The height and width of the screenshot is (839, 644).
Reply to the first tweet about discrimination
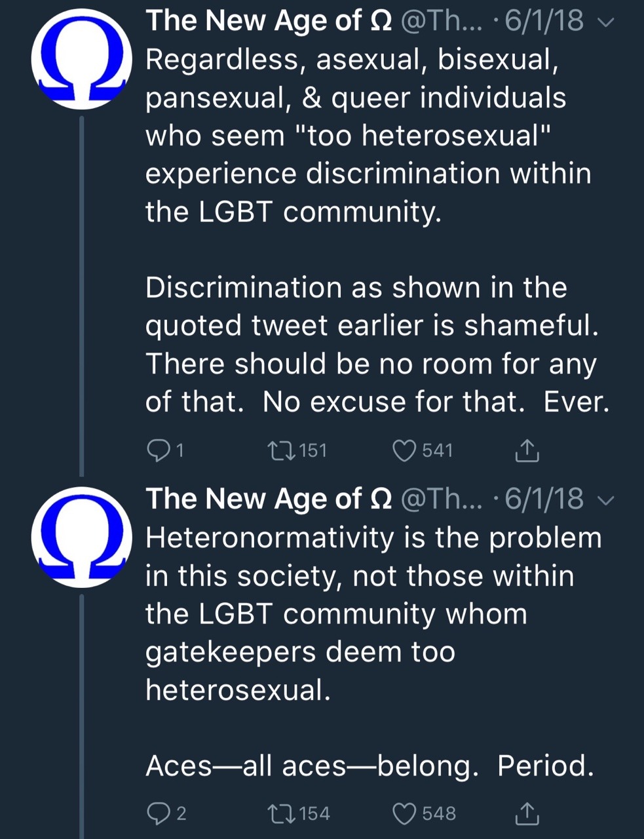click(158, 450)
